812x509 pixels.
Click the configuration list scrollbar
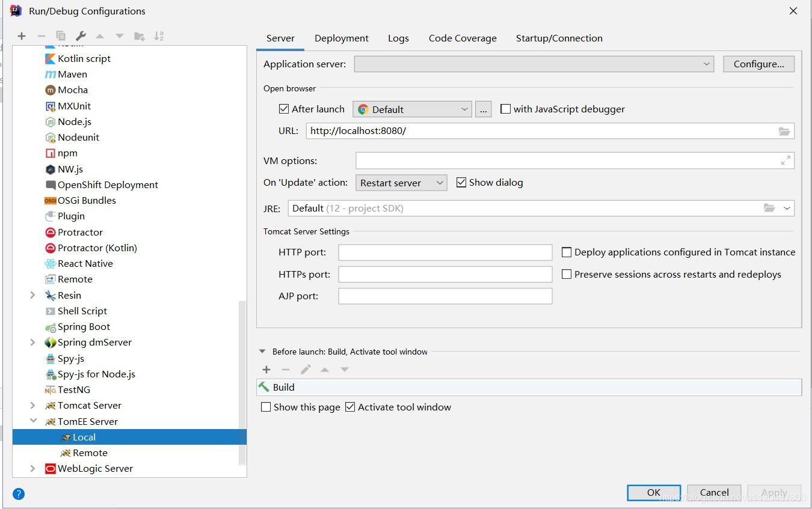pyautogui.click(x=242, y=383)
